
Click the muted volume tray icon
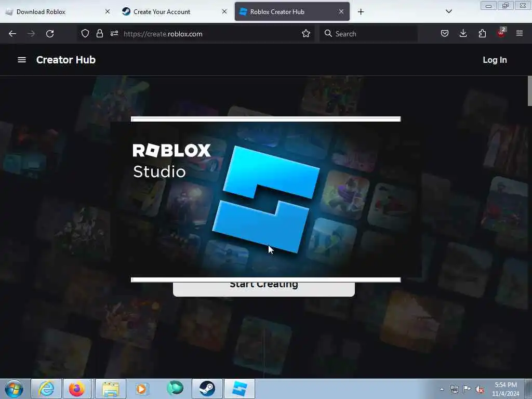[480, 389]
